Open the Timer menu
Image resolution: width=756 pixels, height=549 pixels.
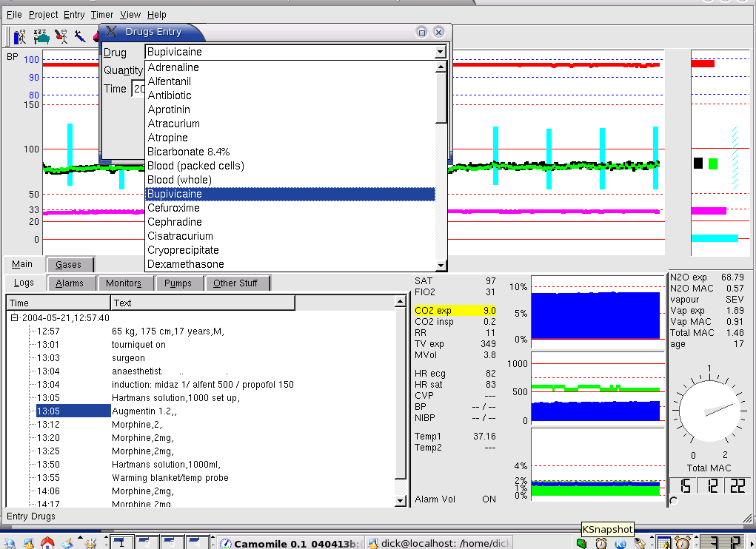tap(102, 15)
